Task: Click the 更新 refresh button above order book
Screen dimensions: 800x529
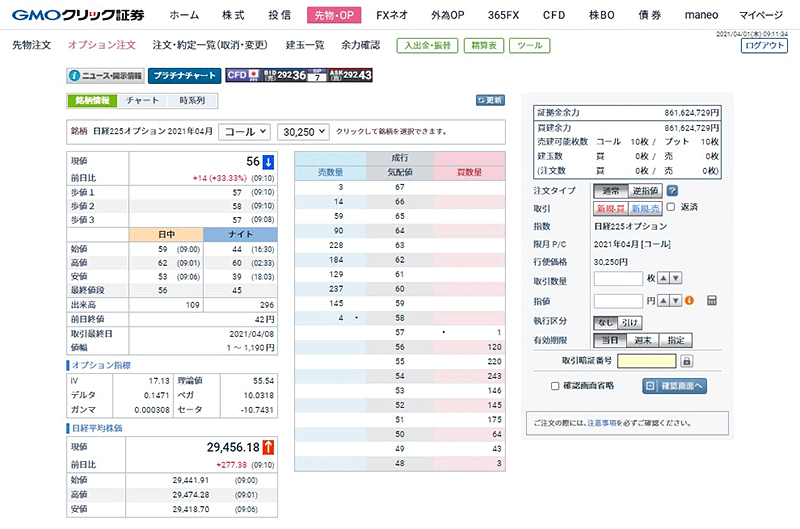Action: (x=490, y=100)
